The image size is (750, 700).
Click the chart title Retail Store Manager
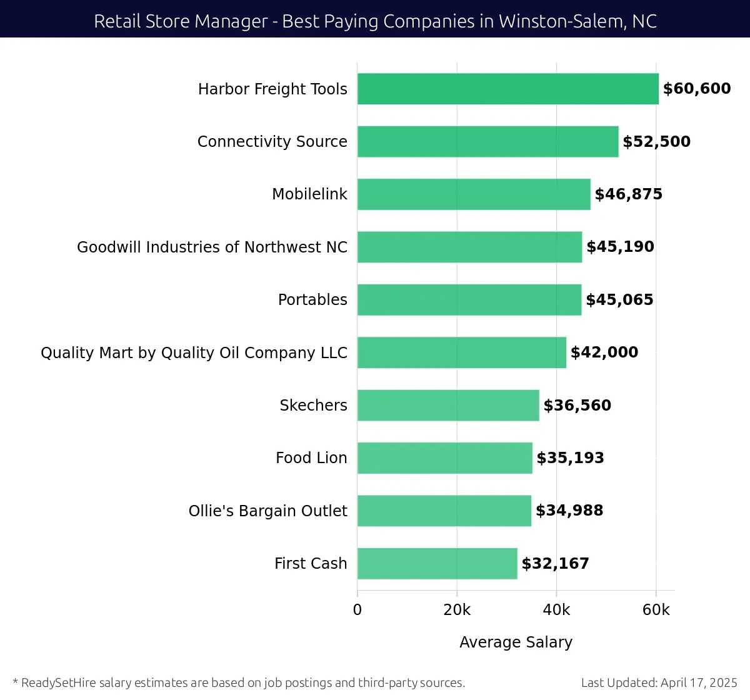coord(375,21)
